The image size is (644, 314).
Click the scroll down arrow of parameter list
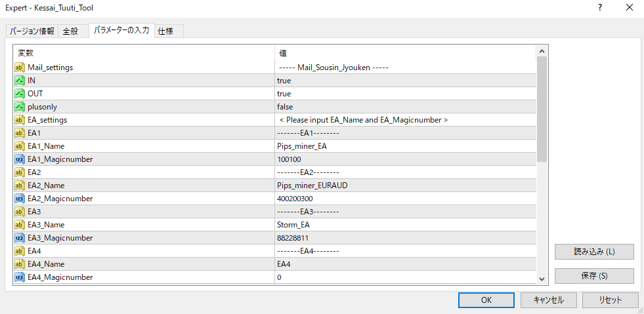pos(542,279)
